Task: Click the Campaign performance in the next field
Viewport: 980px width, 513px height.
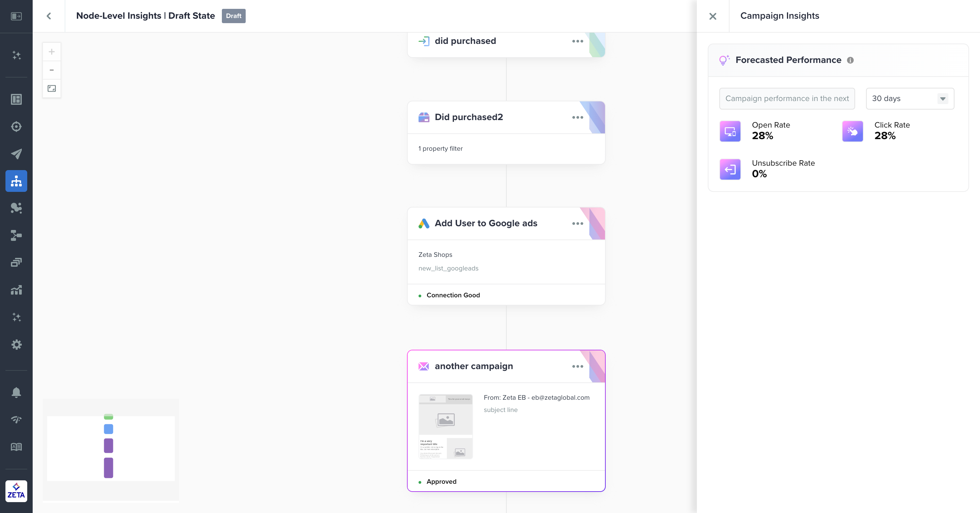Action: (787, 99)
